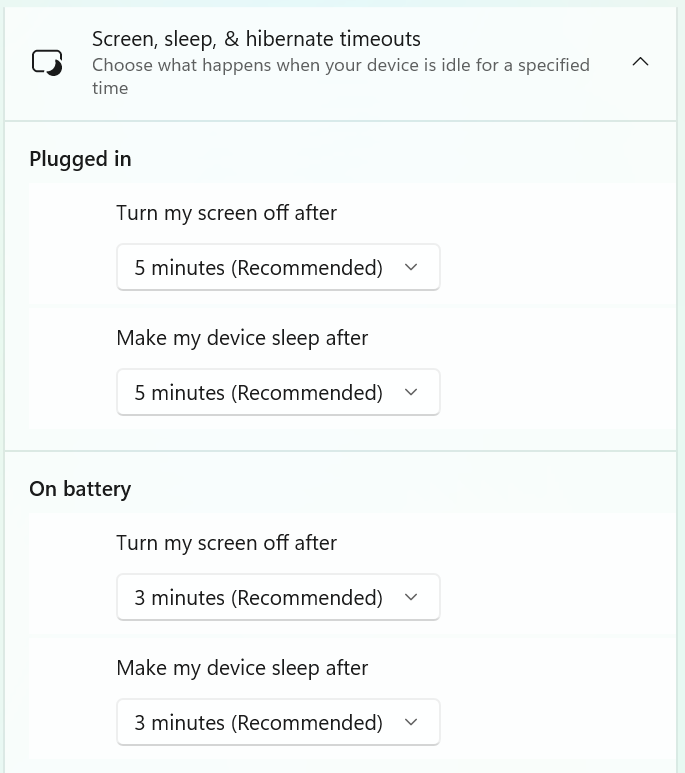
Task: Click chevron arrow of On battery sleep dropdown
Action: coord(411,722)
